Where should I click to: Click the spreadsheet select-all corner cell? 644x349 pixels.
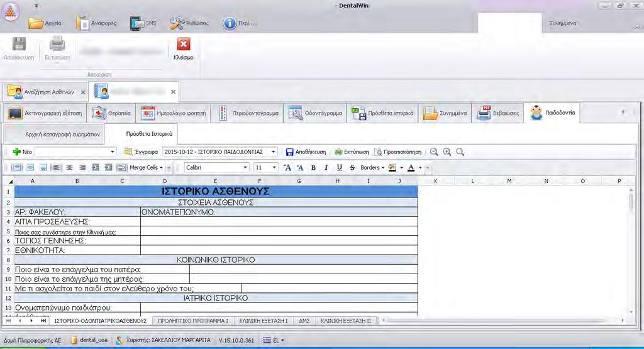(x=8, y=181)
